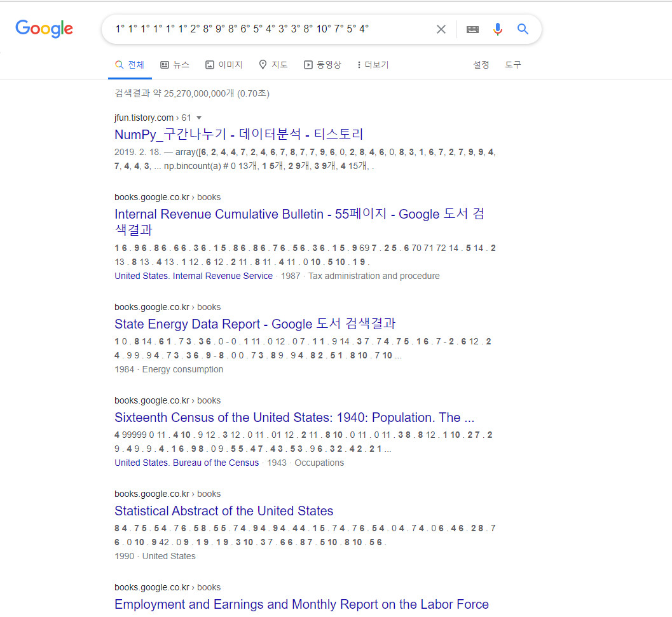This screenshot has height=617, width=672.
Task: Click the newspaper icon beside 뉴스
Action: click(x=165, y=64)
